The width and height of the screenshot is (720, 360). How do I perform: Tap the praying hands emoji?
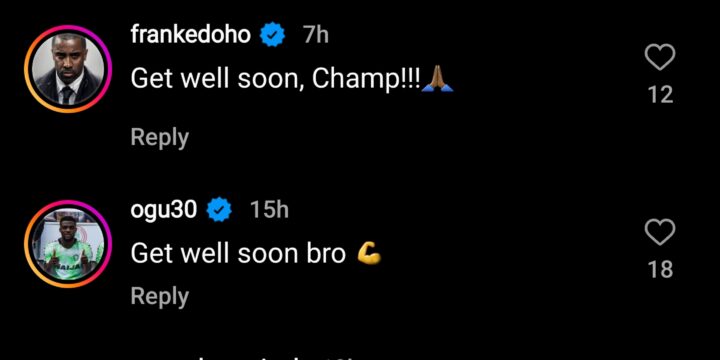(437, 79)
